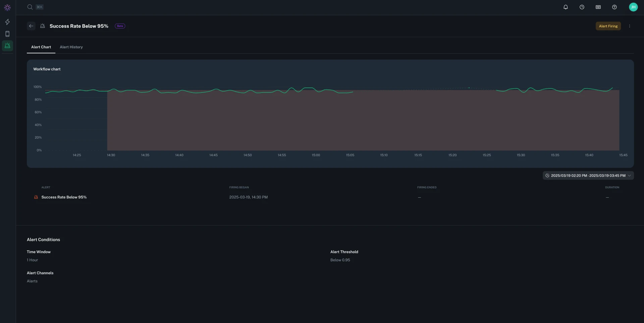Screen dimensions: 644x323
Task: Click the Alert Firing status badge
Action: tap(608, 26)
